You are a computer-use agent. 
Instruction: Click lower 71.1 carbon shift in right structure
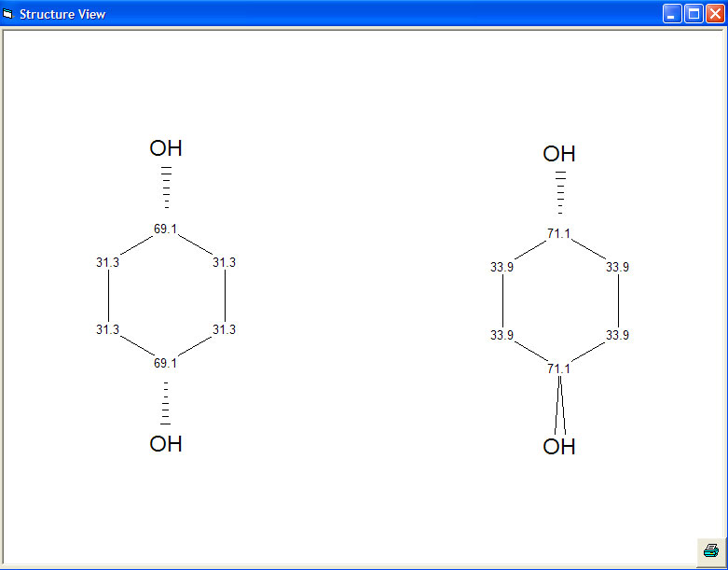coord(558,369)
